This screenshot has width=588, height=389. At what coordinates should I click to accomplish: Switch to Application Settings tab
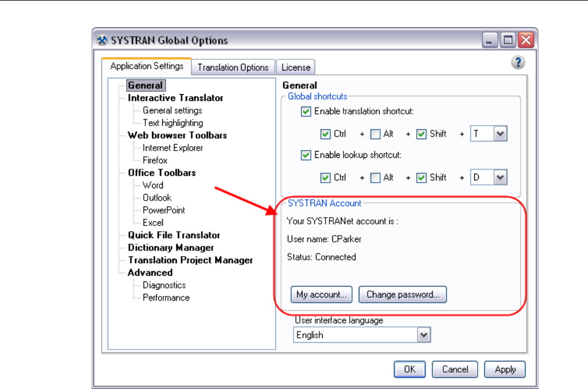(146, 66)
